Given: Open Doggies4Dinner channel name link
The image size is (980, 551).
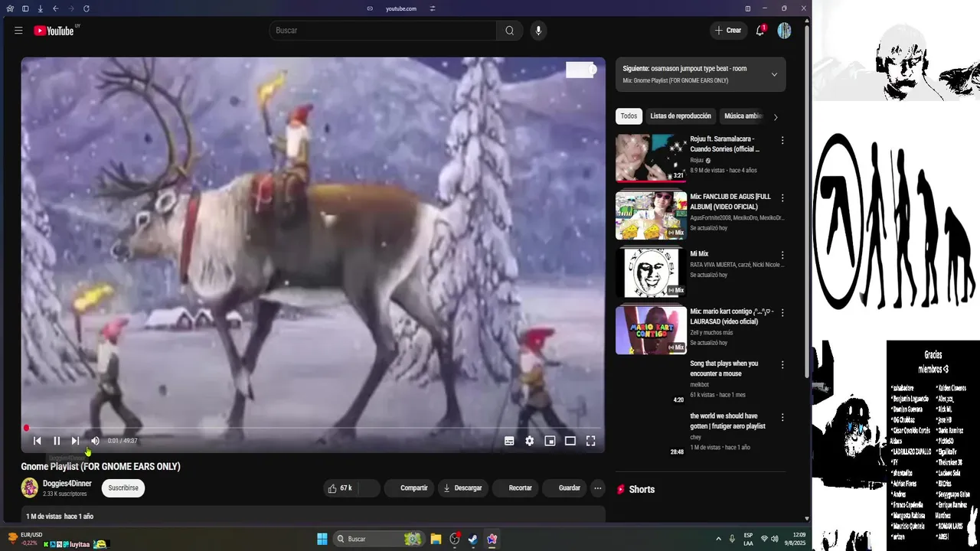Looking at the screenshot, I should 67,484.
